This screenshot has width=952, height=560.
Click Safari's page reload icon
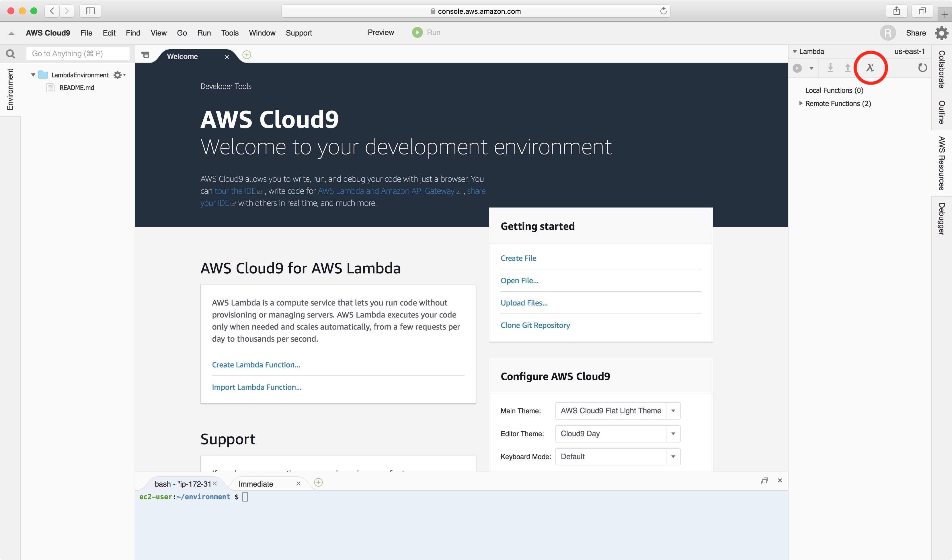point(663,11)
